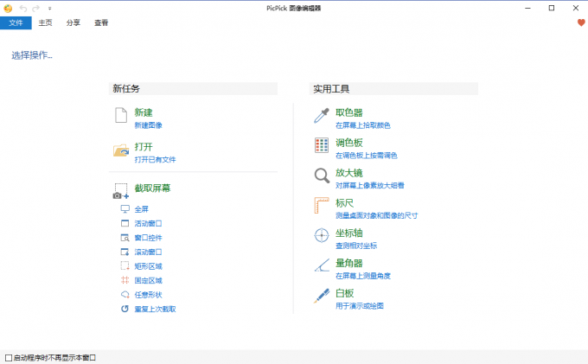
Task: Click the 截取屏幕 heading link
Action: [x=153, y=188]
